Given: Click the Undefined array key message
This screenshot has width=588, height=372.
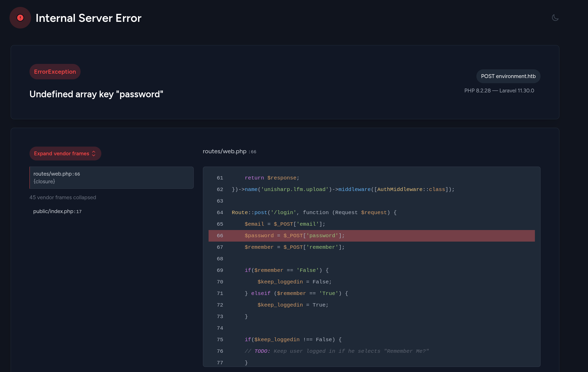Looking at the screenshot, I should coord(96,94).
